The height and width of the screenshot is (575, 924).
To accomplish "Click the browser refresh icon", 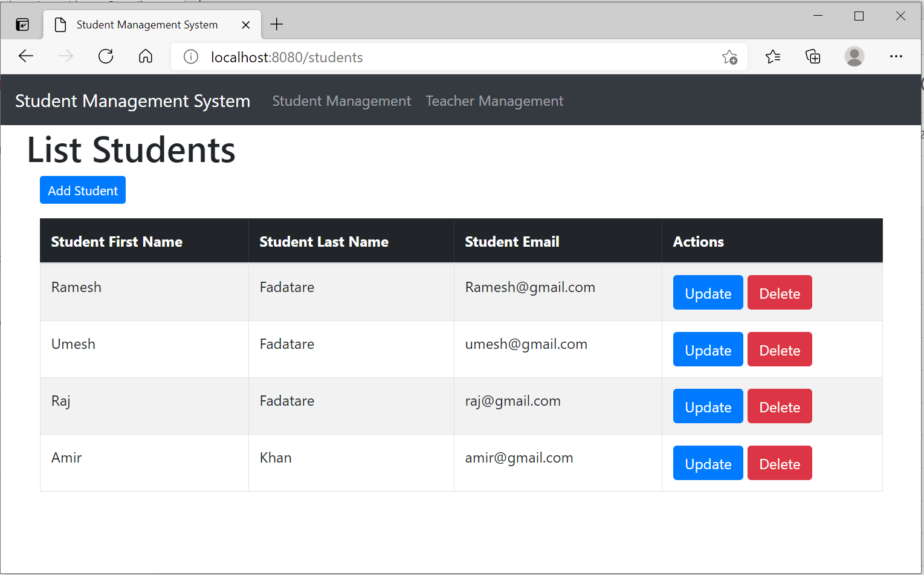I will point(105,56).
